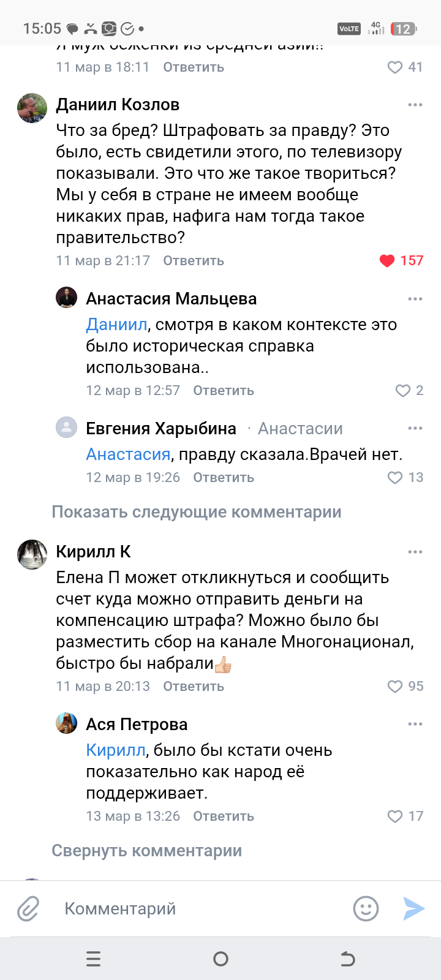441x980 pixels.
Task: Tap Android back navigation button
Action: pos(347,959)
